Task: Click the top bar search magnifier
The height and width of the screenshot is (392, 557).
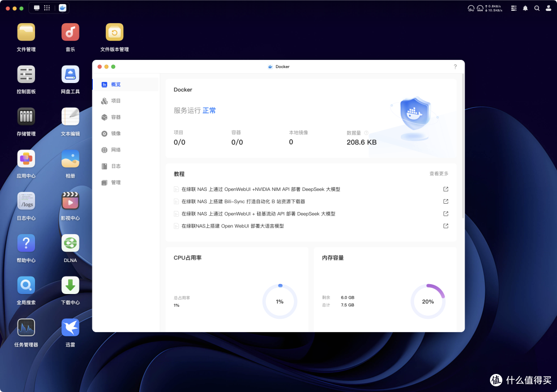Action: pos(537,8)
